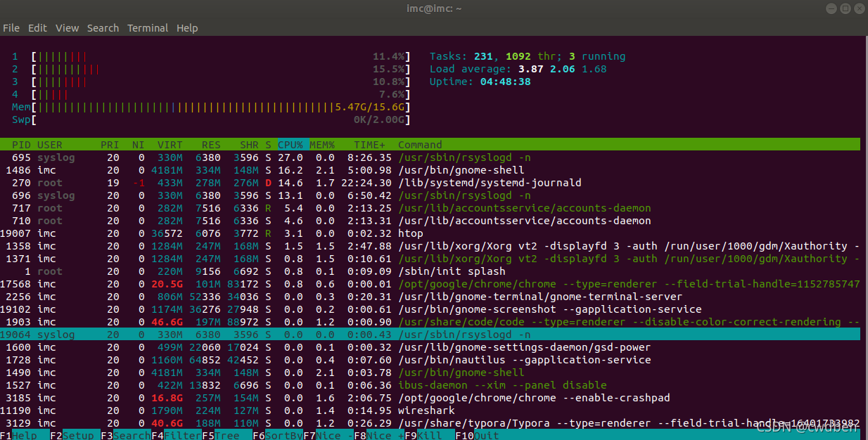Select the gsd-power process row
This screenshot has width=868, height=440.
click(x=430, y=347)
